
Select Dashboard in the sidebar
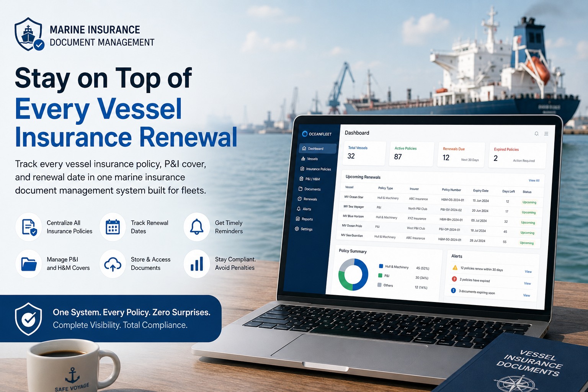point(318,149)
